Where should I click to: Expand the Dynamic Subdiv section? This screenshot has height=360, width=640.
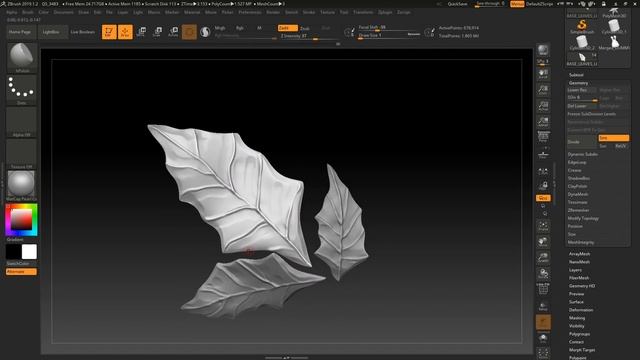click(x=583, y=154)
